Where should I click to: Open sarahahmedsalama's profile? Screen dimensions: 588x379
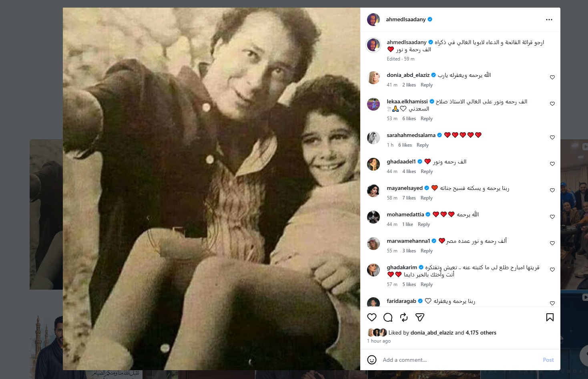pos(411,135)
